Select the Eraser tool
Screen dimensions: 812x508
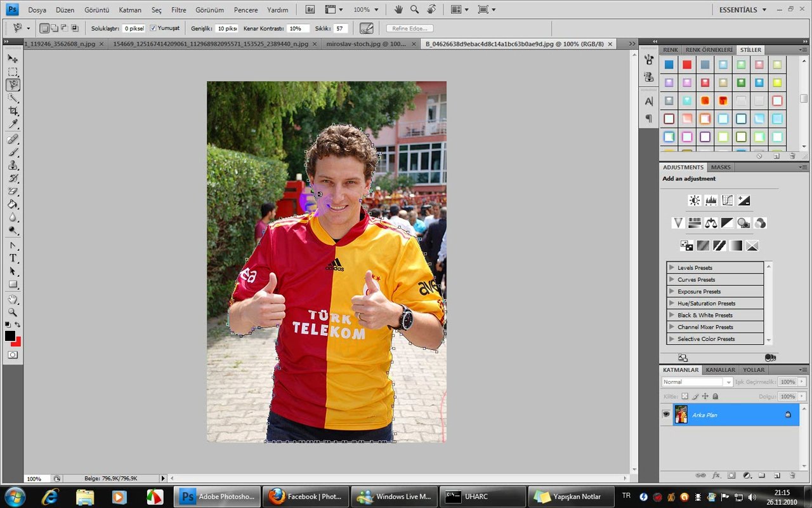[13, 191]
